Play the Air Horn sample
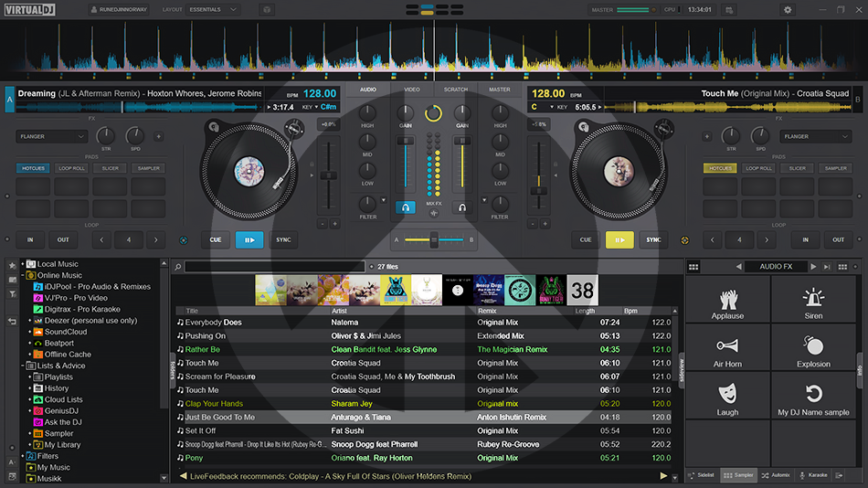Screen dimensions: 868x488 (x=727, y=351)
